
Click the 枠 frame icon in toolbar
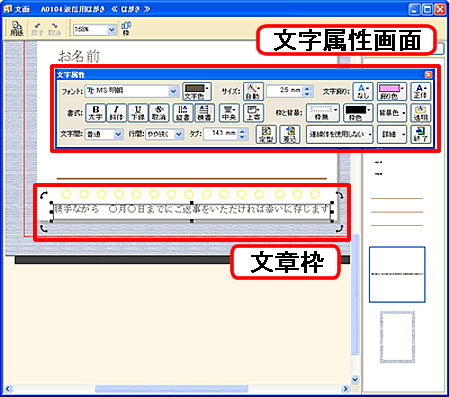[126, 29]
